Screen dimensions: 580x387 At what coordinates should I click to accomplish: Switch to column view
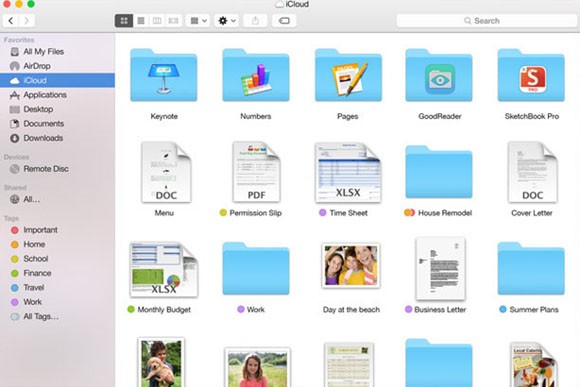click(157, 21)
